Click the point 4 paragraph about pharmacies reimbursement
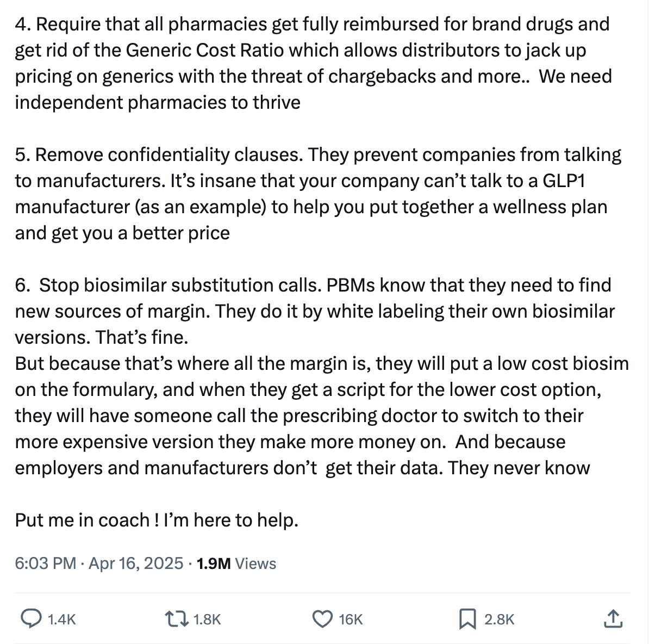 (313, 63)
